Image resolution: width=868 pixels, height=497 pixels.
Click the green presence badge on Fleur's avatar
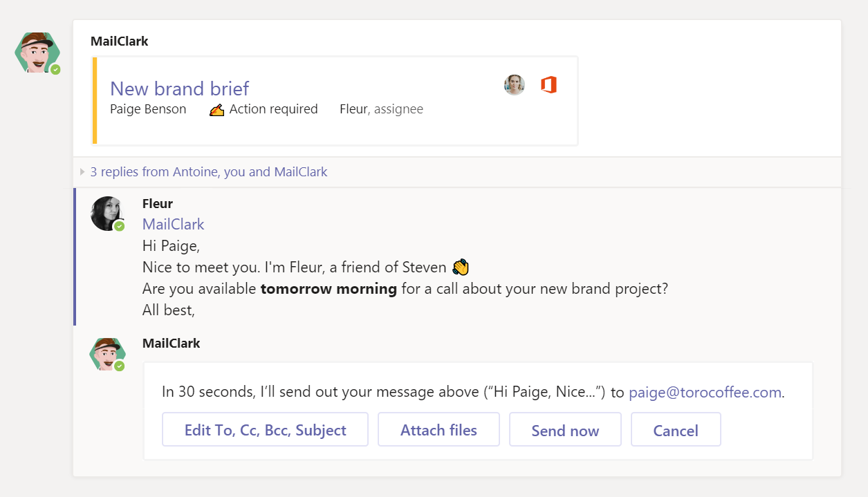[120, 226]
